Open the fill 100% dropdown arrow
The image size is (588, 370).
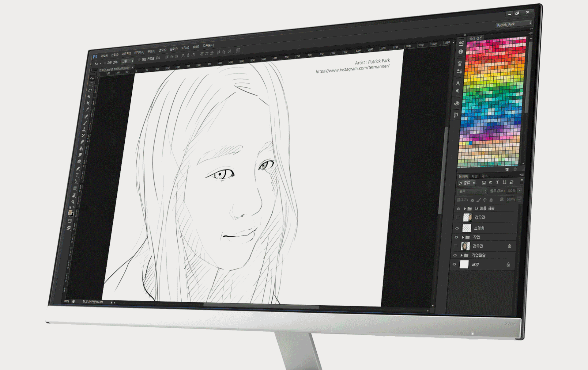pos(519,199)
